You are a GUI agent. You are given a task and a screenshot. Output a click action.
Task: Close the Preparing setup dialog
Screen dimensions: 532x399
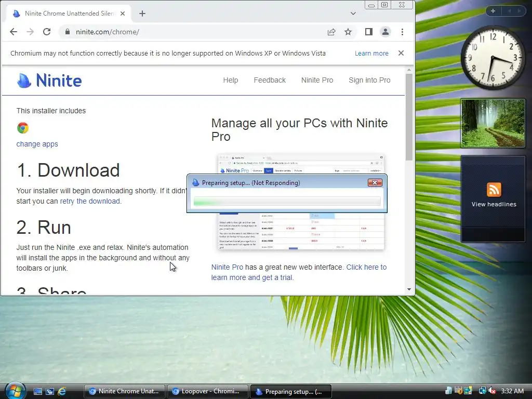(375, 182)
